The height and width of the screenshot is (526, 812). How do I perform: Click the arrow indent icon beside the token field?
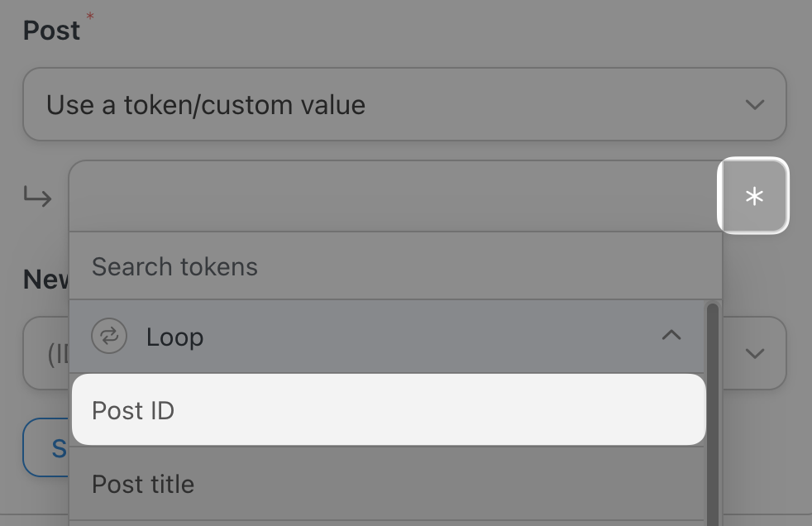coord(37,197)
